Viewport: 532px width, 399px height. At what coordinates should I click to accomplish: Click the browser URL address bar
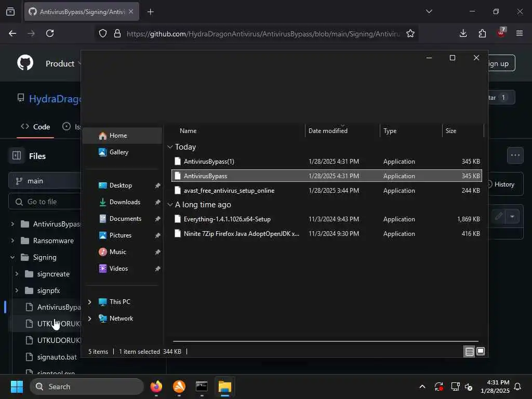(x=263, y=34)
